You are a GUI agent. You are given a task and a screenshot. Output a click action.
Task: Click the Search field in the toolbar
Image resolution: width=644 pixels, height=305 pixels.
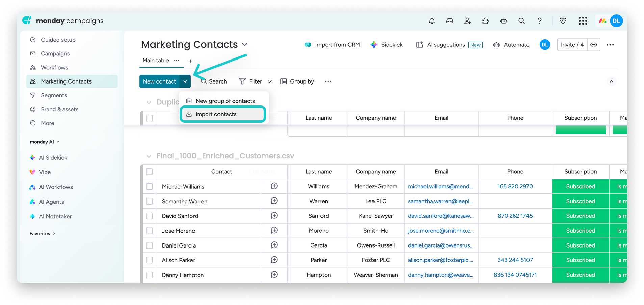pos(214,81)
